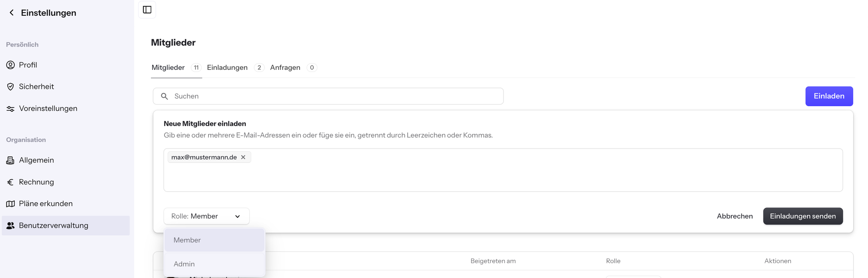868x278 pixels.
Task: Click the Einstellungen heading text
Action: (49, 13)
